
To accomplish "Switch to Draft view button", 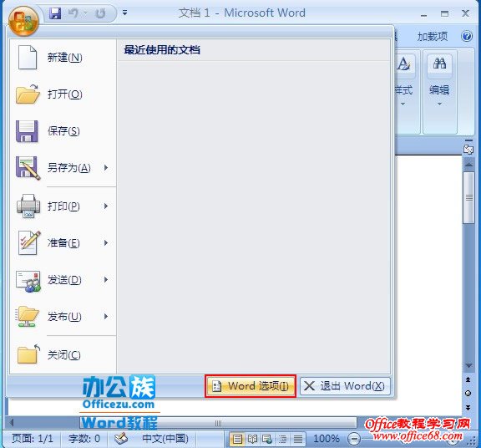I will pyautogui.click(x=297, y=439).
